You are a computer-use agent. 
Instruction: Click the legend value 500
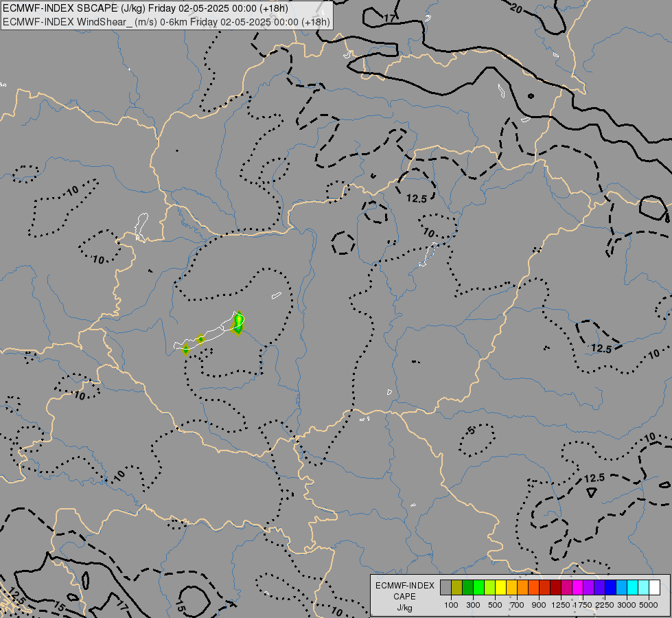495,605
